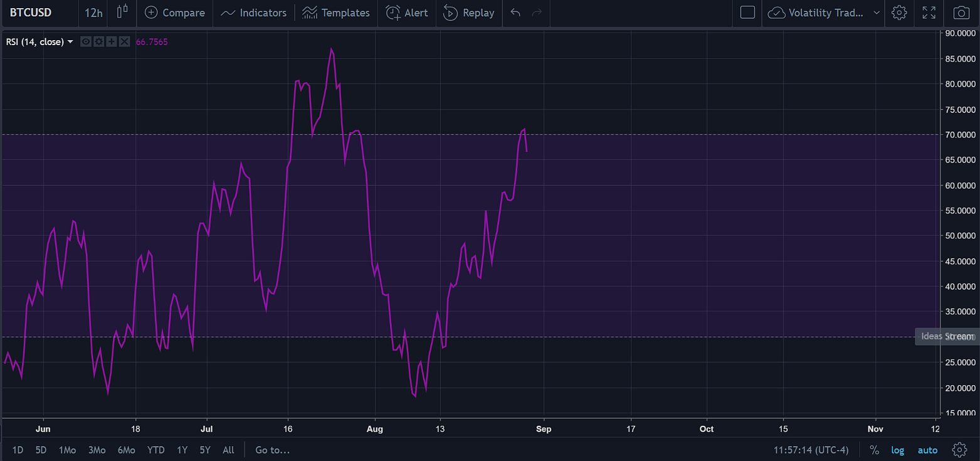Viewport: 980px width, 461px height.
Task: Click the 85.0000 scale label
Action: click(x=959, y=59)
